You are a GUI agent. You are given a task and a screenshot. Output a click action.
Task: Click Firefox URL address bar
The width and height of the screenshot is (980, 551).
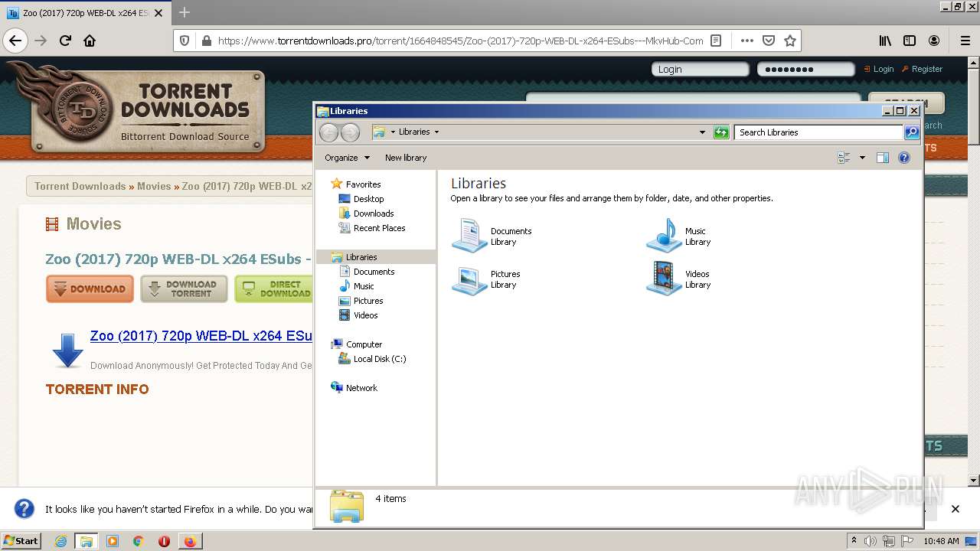coord(460,41)
